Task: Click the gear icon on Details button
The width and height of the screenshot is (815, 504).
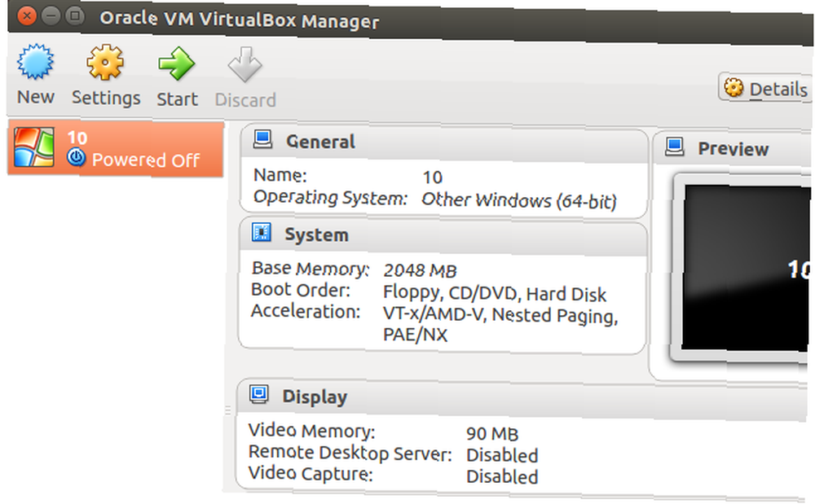Action: [x=734, y=87]
